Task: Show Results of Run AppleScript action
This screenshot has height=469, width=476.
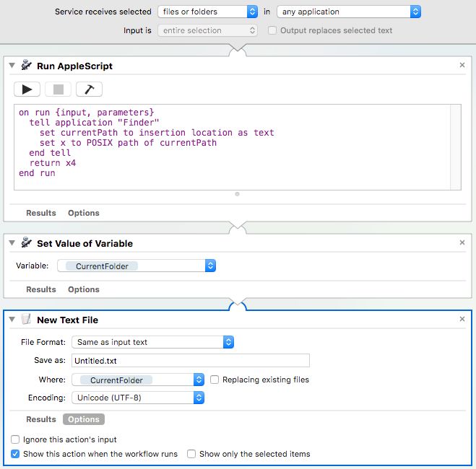Action: pyautogui.click(x=41, y=213)
